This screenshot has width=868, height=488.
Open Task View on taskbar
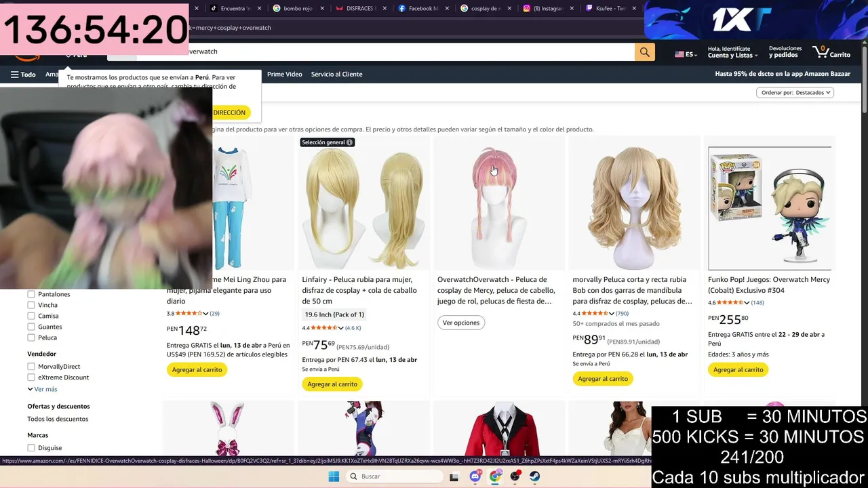454,476
